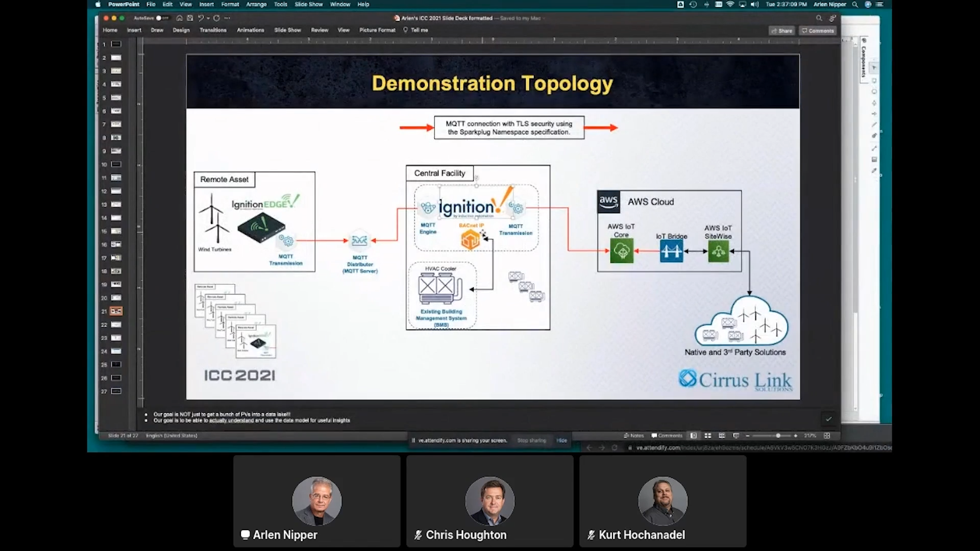Start slideshow from the status bar icon
980x551 pixels.
point(736,436)
